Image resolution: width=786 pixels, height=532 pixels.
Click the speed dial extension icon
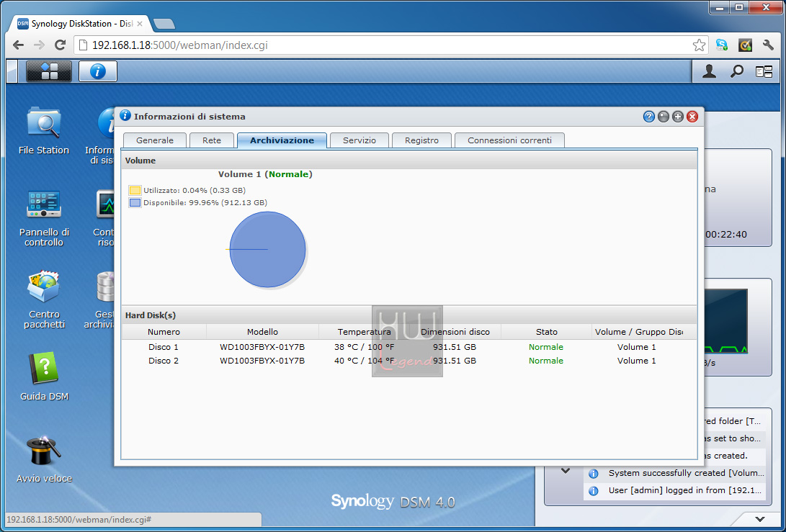click(x=746, y=45)
